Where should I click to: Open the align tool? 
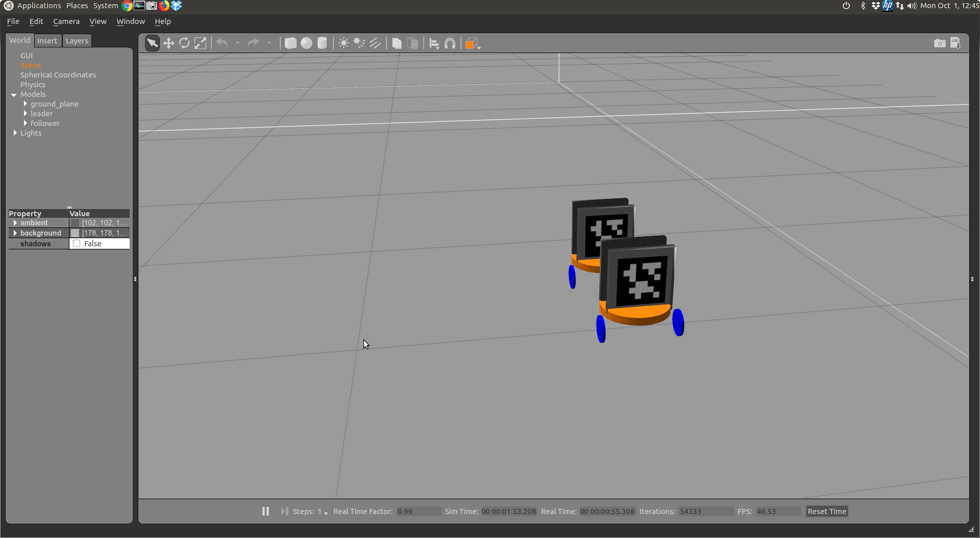tap(434, 44)
